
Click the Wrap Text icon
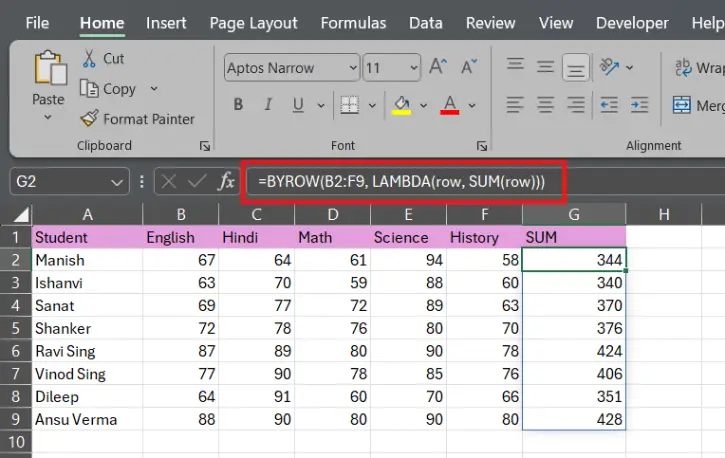(683, 67)
